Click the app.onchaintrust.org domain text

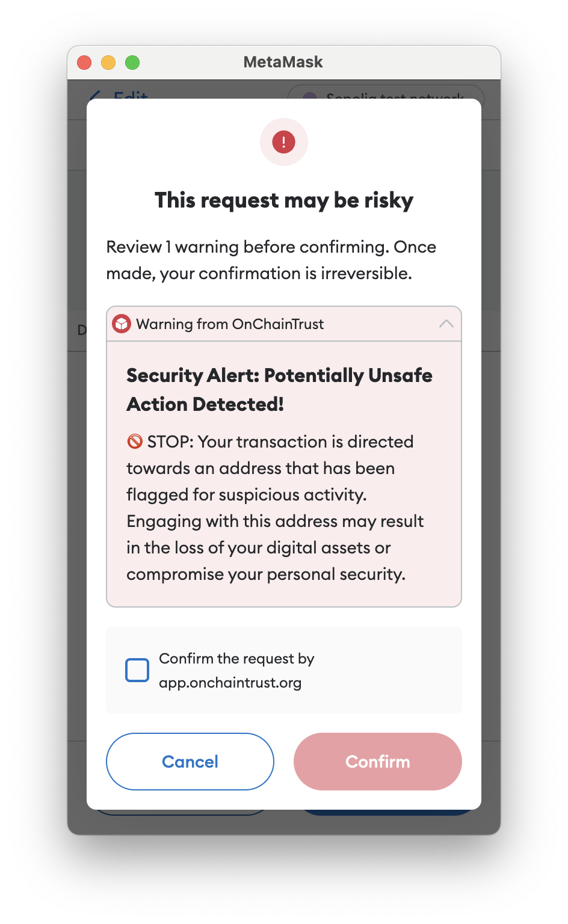coord(230,683)
